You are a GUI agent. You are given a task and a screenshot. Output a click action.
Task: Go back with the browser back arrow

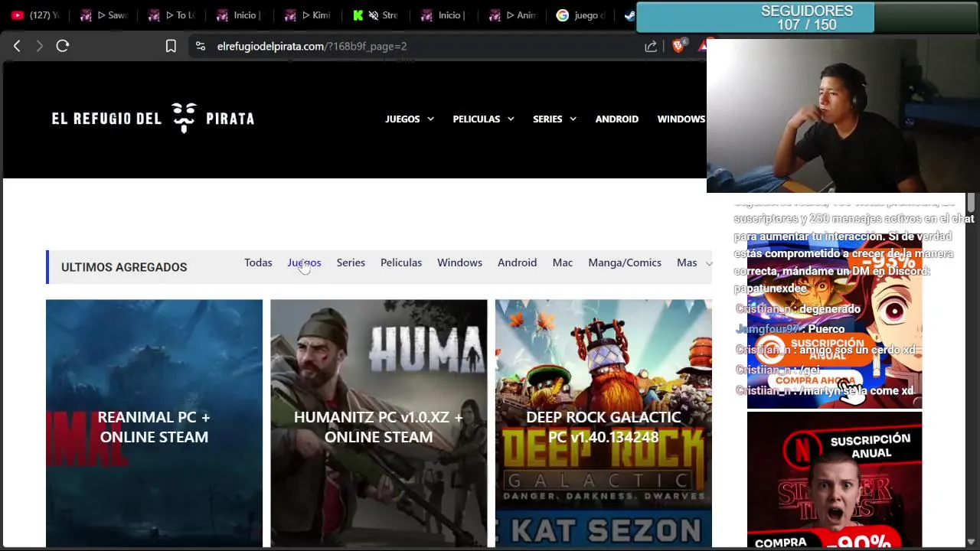coord(17,46)
